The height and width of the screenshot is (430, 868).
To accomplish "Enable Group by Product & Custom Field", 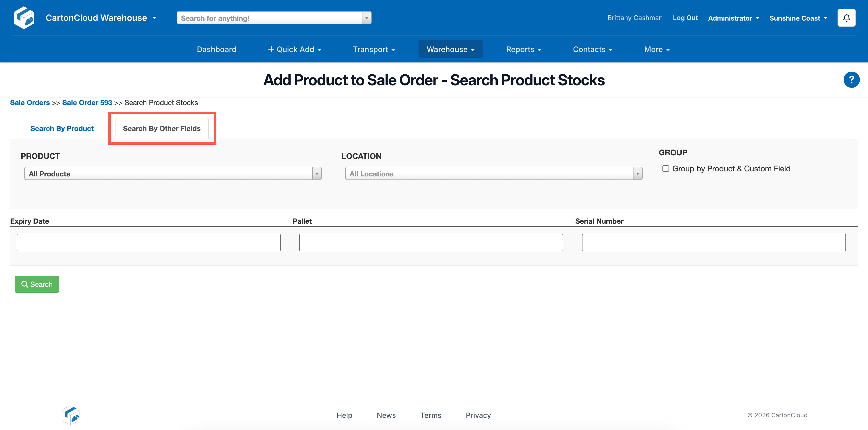I will click(x=665, y=169).
